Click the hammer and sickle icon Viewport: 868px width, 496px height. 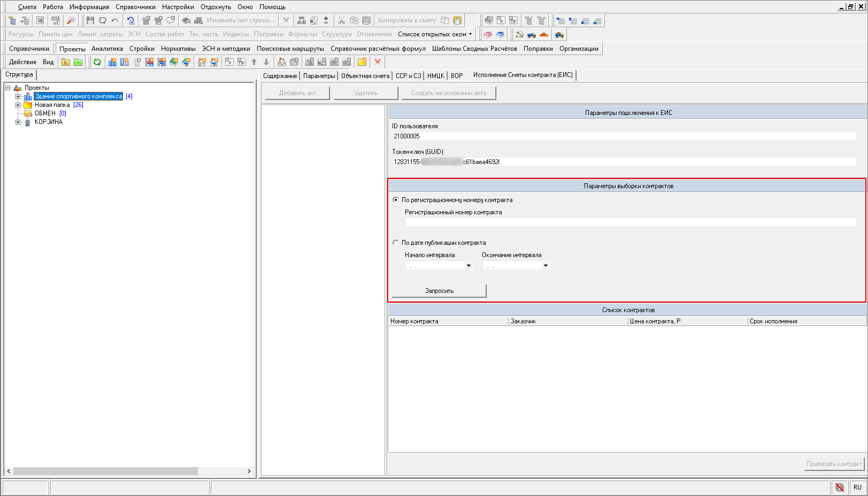[x=519, y=34]
